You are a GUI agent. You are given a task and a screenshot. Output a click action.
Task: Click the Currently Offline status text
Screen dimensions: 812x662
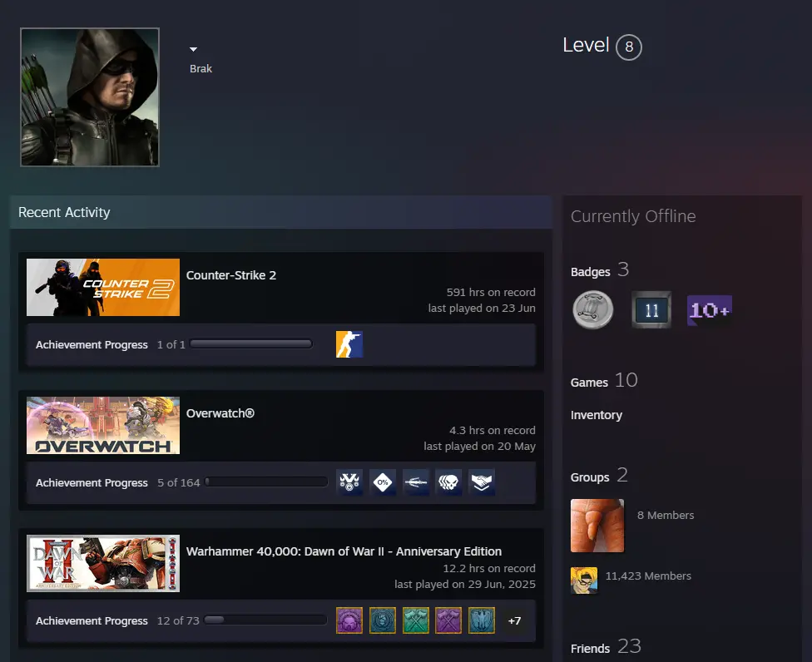633,216
